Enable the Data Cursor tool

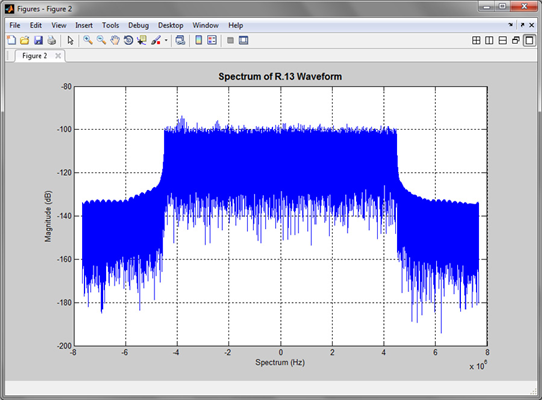[x=142, y=40]
